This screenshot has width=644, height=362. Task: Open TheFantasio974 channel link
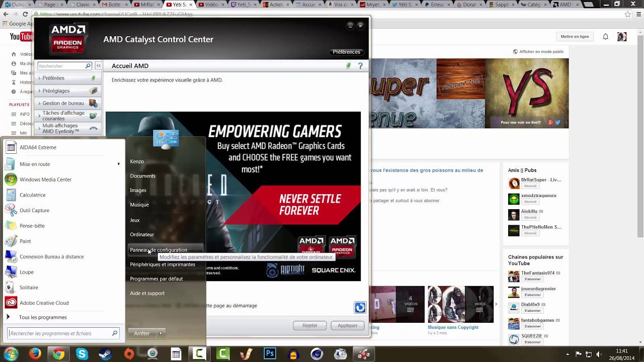538,273
